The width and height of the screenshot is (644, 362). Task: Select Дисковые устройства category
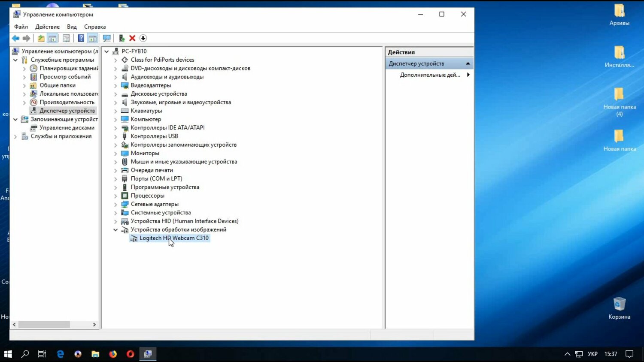pyautogui.click(x=159, y=94)
